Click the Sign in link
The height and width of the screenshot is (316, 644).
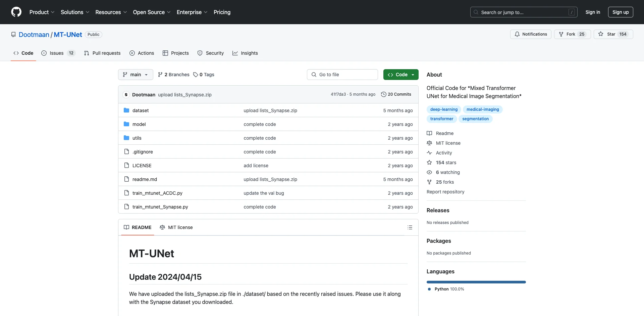593,12
